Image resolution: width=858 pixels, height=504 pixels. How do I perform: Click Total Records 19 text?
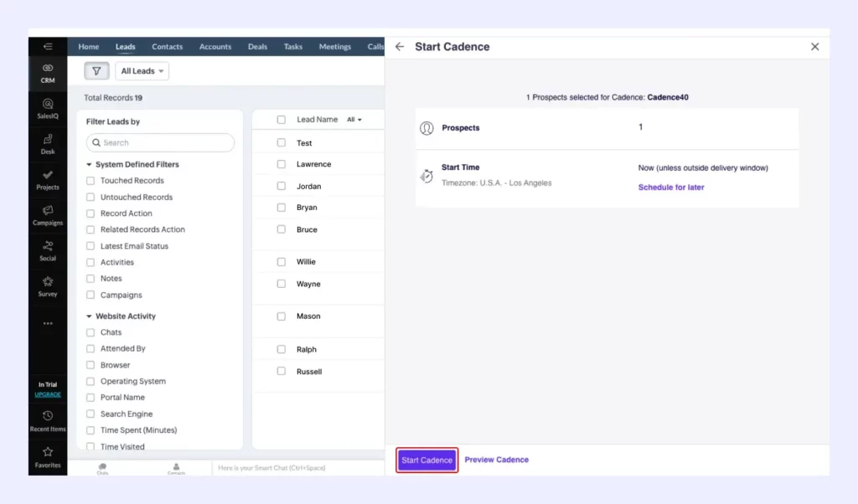pos(113,98)
